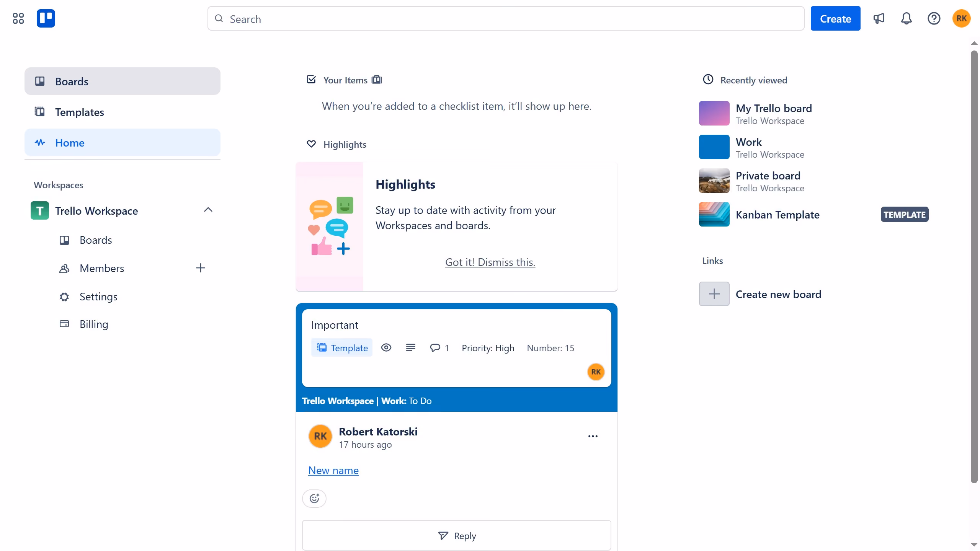This screenshot has width=980, height=551.
Task: Open the New name link
Action: click(333, 470)
